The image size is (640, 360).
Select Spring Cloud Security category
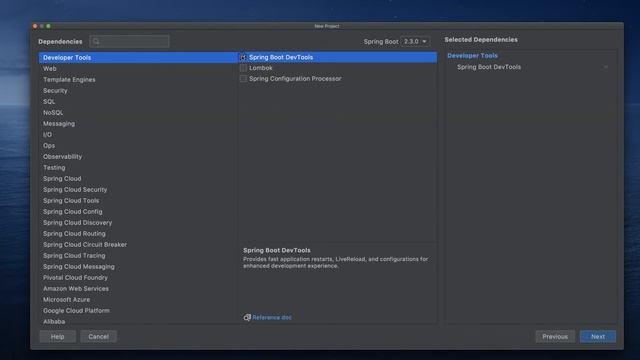[138, 190]
